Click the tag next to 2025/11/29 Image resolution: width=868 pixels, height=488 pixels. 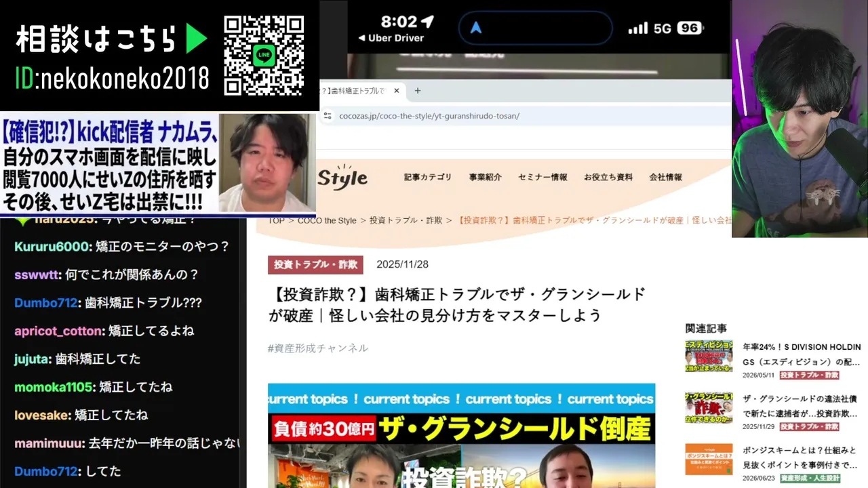pyautogui.click(x=809, y=426)
